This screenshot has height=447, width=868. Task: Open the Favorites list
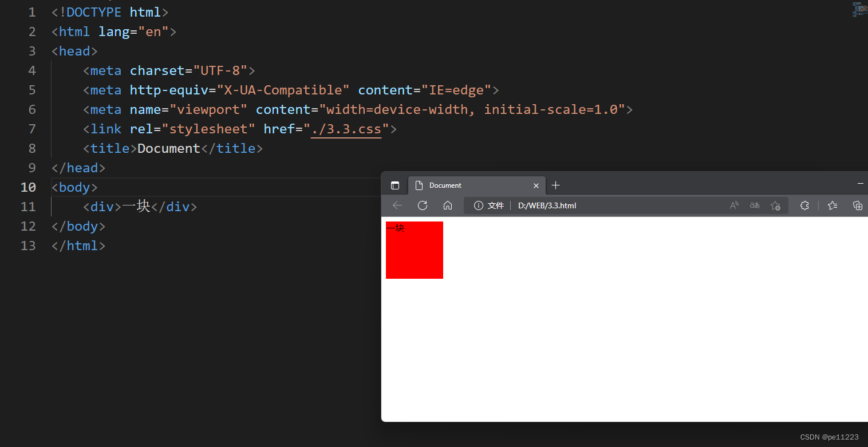[833, 205]
